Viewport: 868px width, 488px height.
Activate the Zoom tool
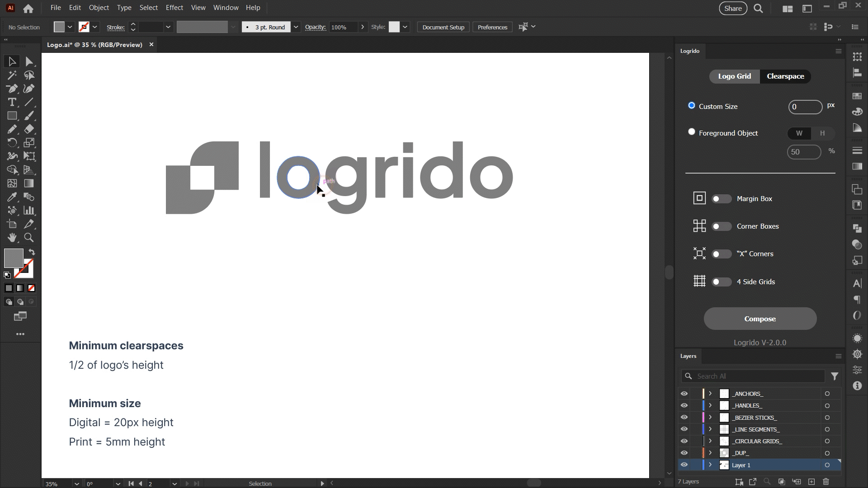coord(29,238)
